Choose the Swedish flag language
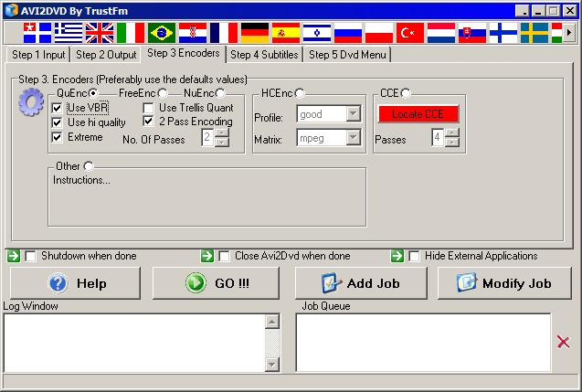The height and width of the screenshot is (392, 582). [534, 33]
